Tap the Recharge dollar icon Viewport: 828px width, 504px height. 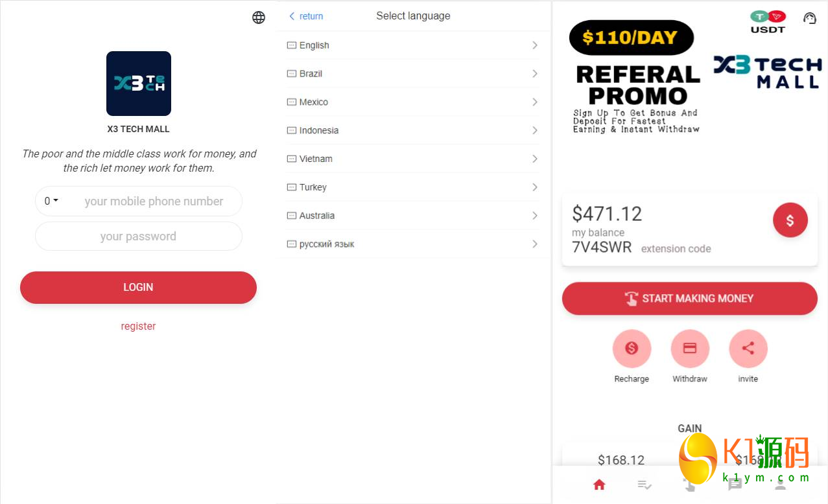coord(632,349)
